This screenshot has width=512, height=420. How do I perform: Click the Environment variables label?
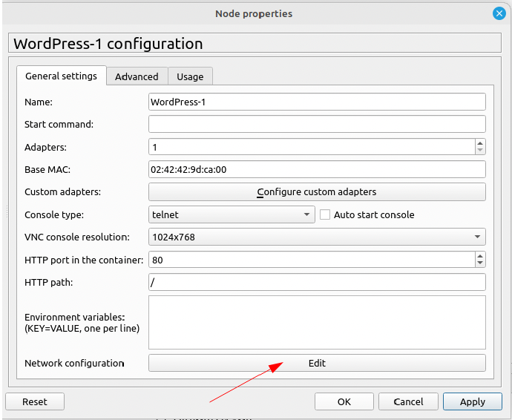[82, 322]
